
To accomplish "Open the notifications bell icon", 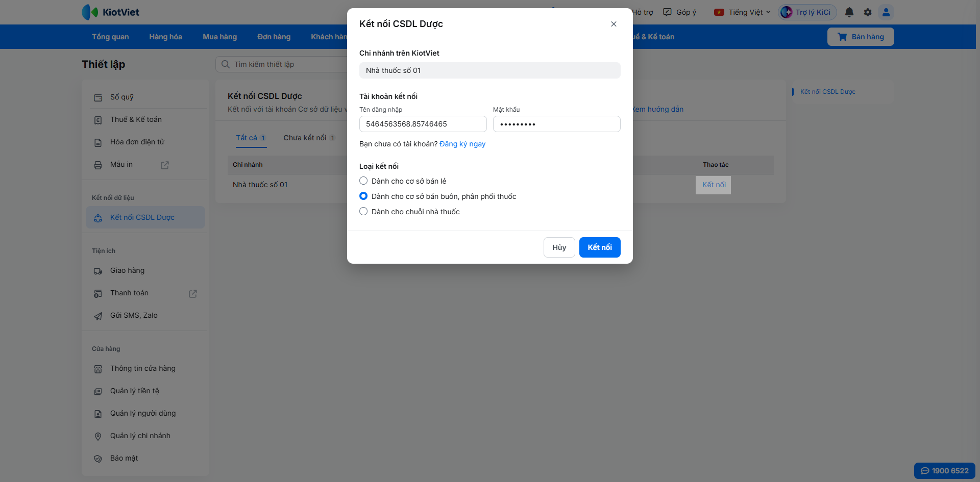I will 849,12.
